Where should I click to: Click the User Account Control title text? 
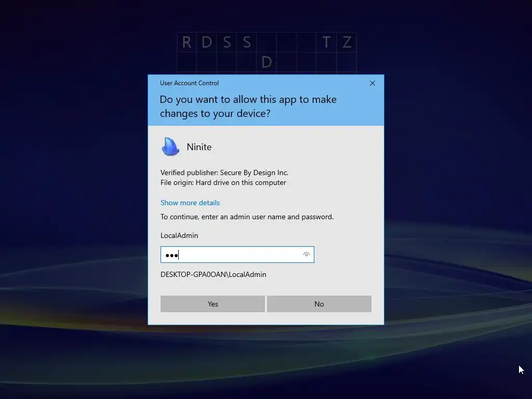click(x=189, y=83)
